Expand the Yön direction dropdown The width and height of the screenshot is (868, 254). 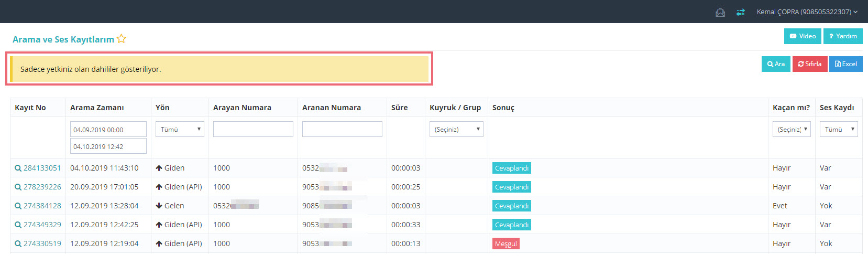[180, 129]
